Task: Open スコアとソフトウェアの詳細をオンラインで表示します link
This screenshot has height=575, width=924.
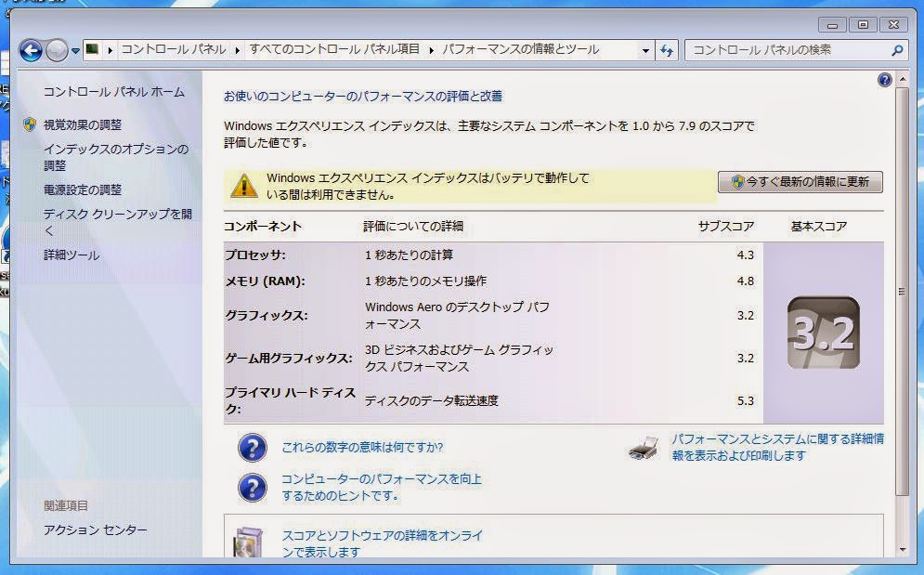Action: tap(383, 543)
